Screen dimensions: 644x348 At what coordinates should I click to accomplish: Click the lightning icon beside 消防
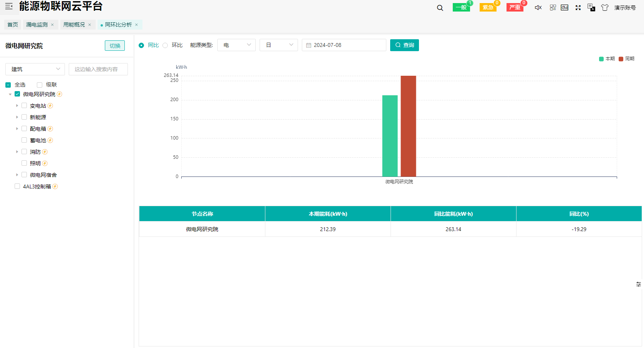point(45,152)
